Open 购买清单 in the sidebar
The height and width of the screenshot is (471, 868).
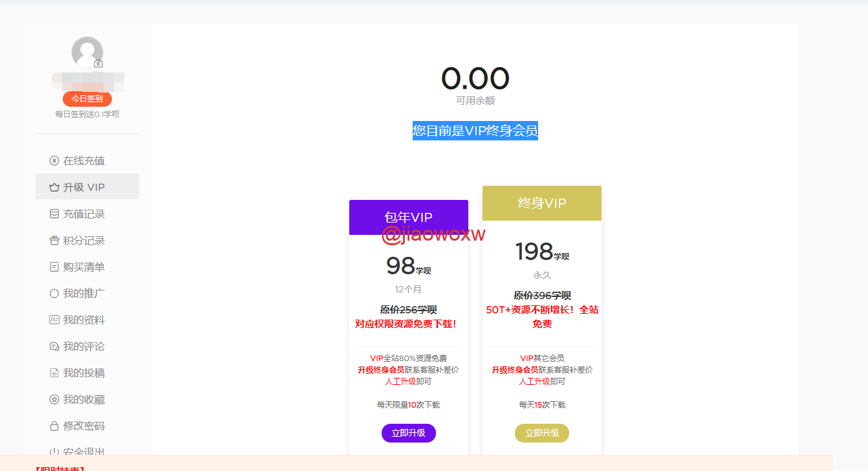pyautogui.click(x=87, y=267)
